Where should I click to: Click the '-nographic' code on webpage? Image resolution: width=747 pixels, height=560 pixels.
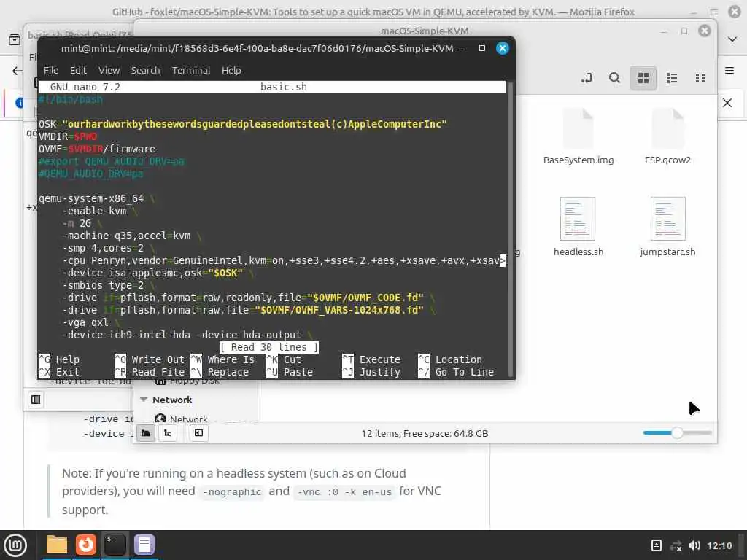232,492
